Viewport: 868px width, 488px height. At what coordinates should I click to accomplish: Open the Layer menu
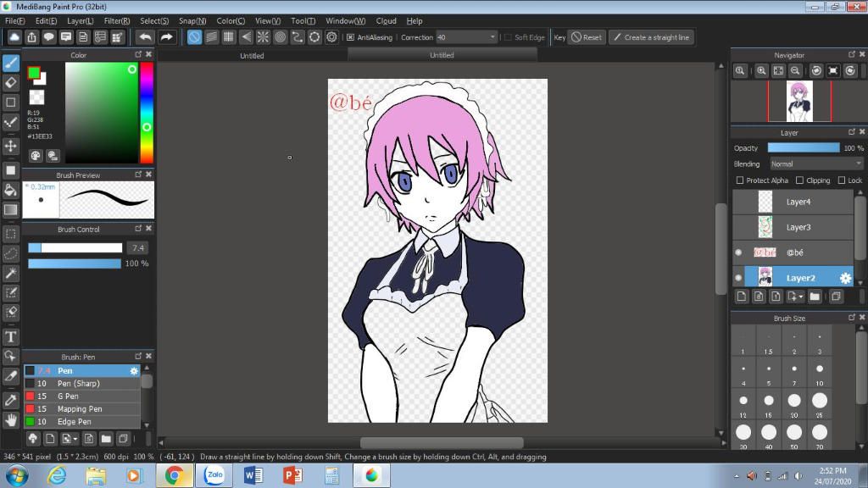pos(81,21)
